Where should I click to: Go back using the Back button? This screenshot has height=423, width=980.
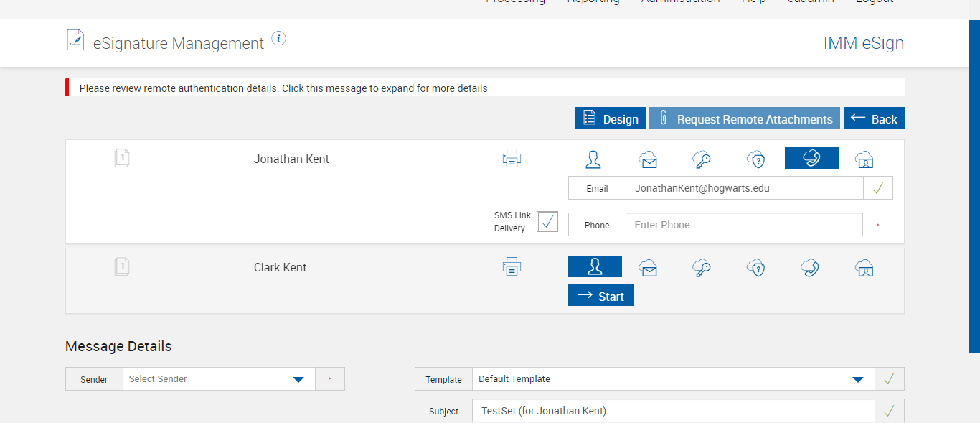(x=874, y=118)
